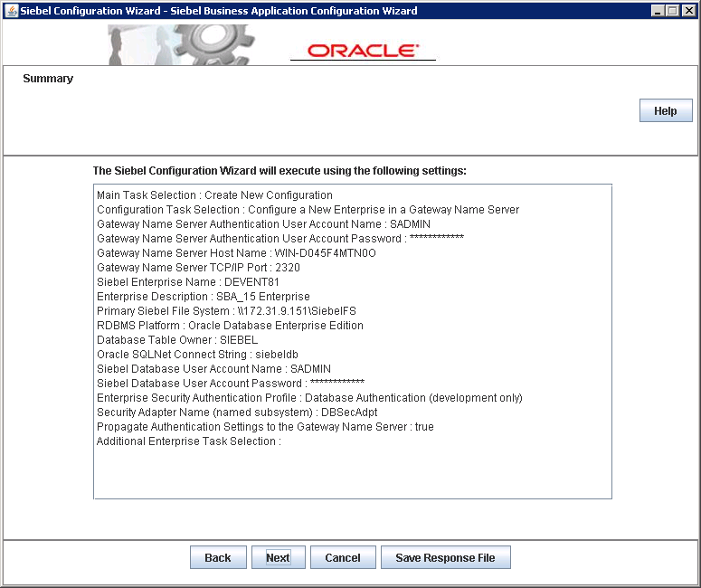Click Save Response File
Image resolution: width=701 pixels, height=588 pixels.
445,557
